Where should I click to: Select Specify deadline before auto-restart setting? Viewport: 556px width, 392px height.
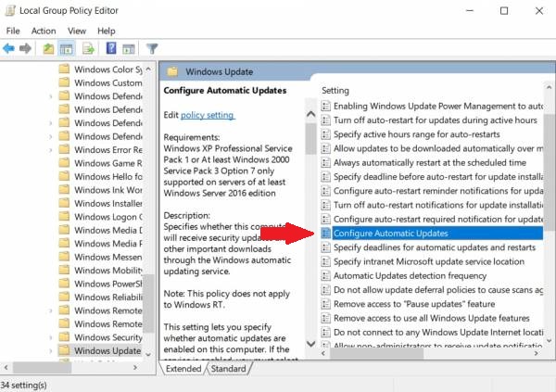432,177
